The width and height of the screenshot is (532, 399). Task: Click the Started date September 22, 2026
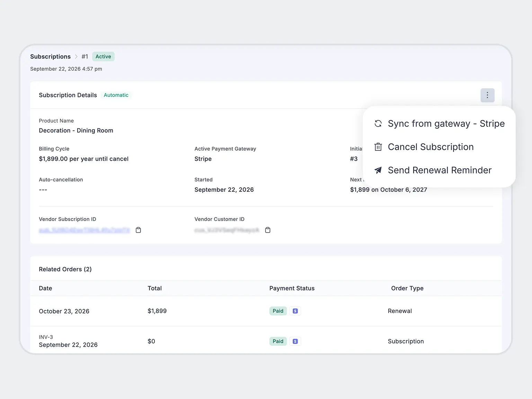click(224, 189)
